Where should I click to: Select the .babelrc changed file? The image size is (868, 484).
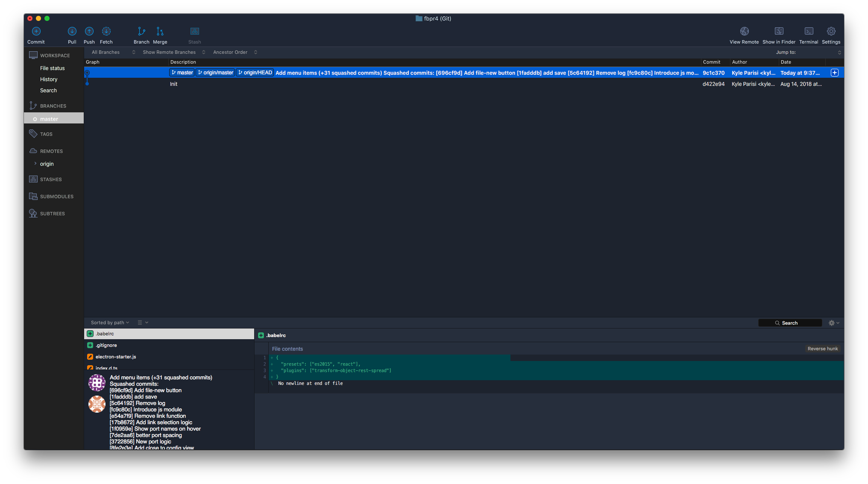point(169,333)
